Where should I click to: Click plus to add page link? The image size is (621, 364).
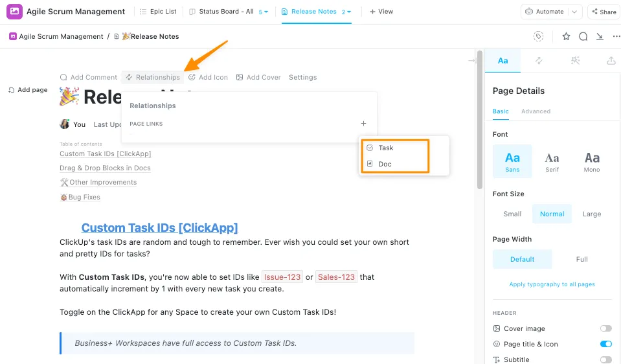click(363, 124)
